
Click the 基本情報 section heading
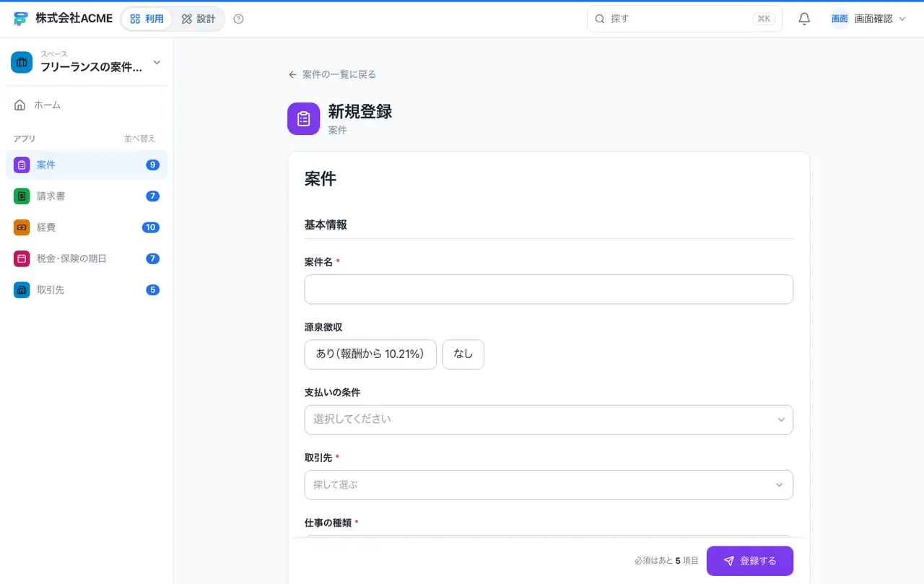(x=326, y=225)
